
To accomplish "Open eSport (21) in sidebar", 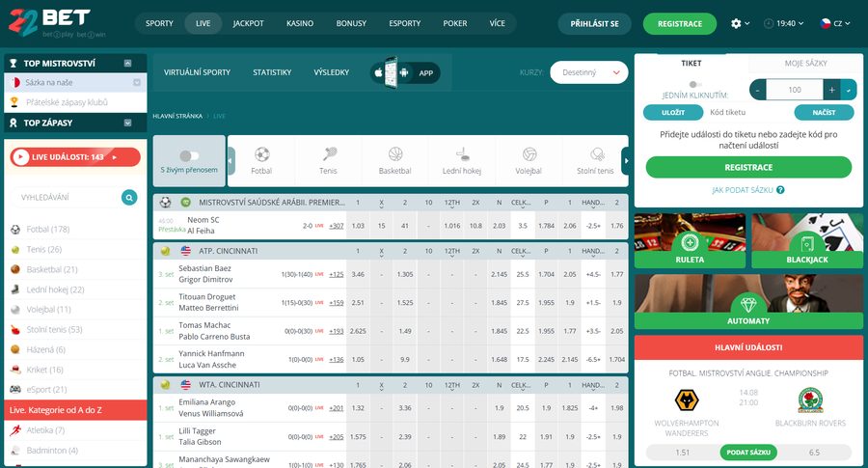I will pyautogui.click(x=75, y=389).
